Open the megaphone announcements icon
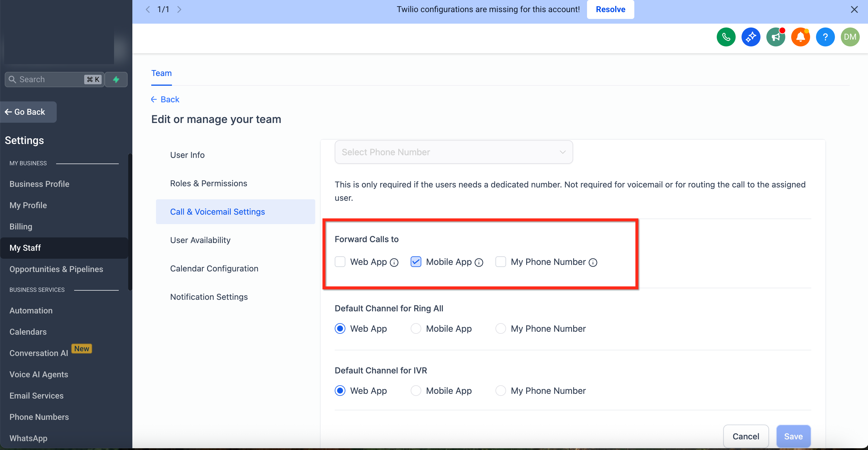The width and height of the screenshot is (868, 450). [x=776, y=37]
